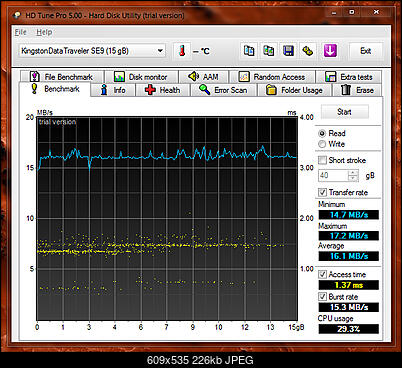Viewport: 402px width, 368px height.
Task: Click the short stroke gB input field
Action: (x=333, y=175)
